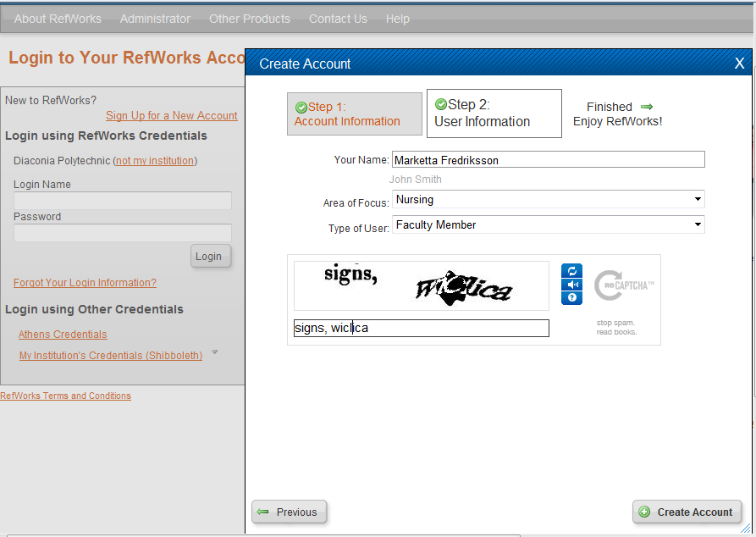Open the Help menu
Image resolution: width=756 pixels, height=537 pixels.
pyautogui.click(x=398, y=19)
